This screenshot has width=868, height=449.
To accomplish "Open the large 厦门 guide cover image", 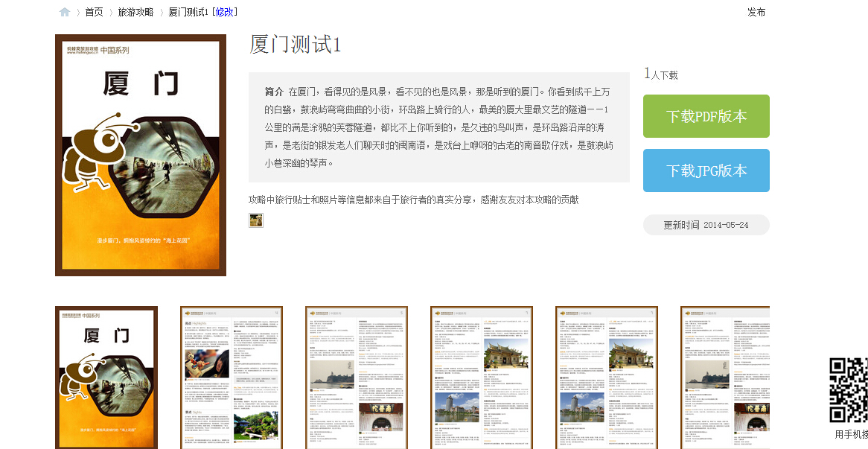I will pyautogui.click(x=141, y=155).
